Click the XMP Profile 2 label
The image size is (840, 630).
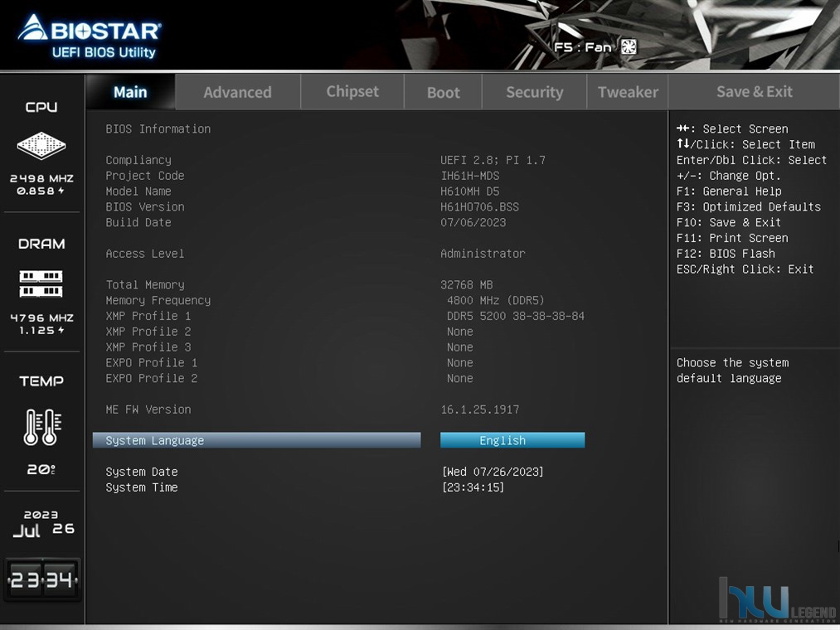pyautogui.click(x=148, y=331)
